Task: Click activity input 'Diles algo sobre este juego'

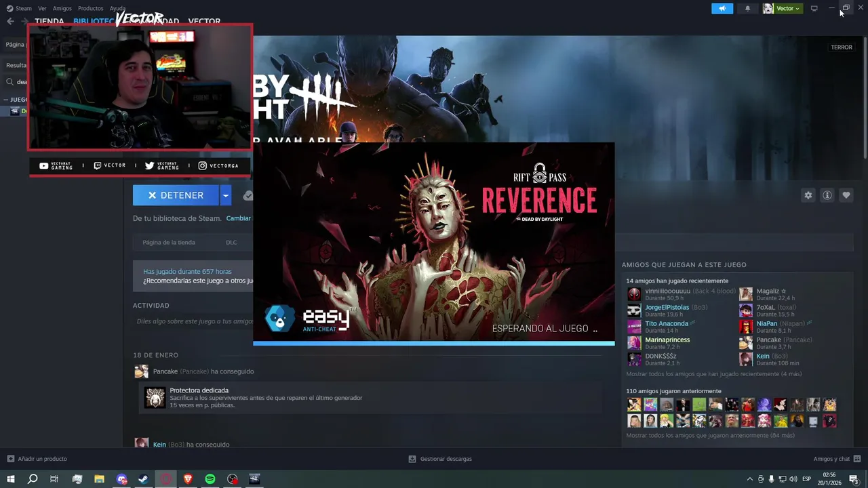Action: (x=195, y=321)
